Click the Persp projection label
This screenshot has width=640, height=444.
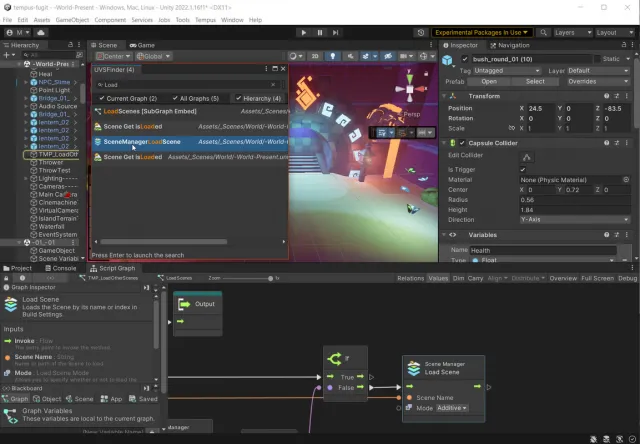(x=411, y=114)
